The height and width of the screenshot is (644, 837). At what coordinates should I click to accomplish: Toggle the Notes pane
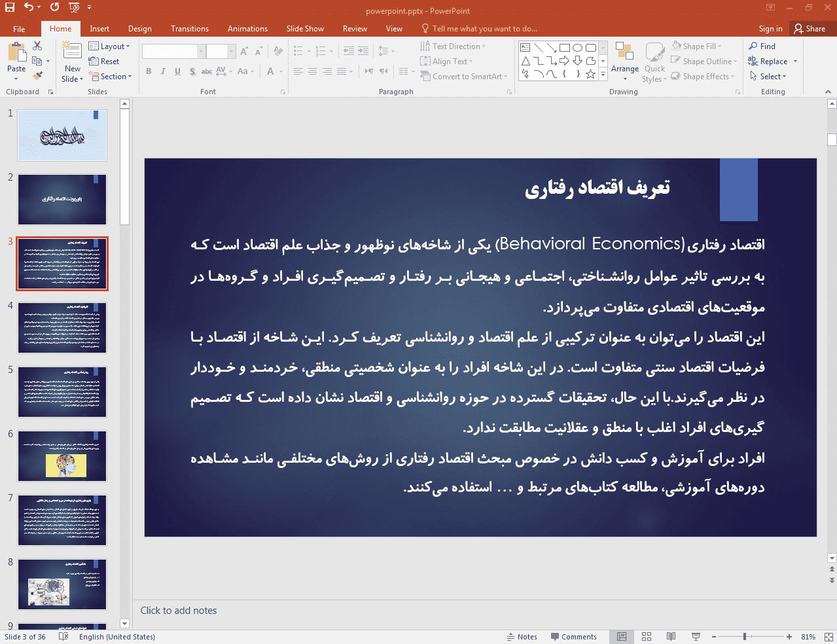pyautogui.click(x=522, y=637)
